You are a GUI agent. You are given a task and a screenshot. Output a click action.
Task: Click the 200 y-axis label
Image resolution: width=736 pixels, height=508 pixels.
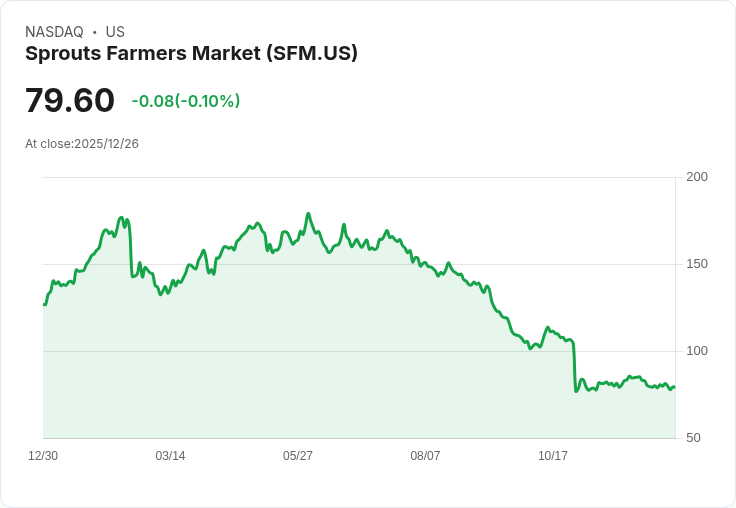pos(697,177)
